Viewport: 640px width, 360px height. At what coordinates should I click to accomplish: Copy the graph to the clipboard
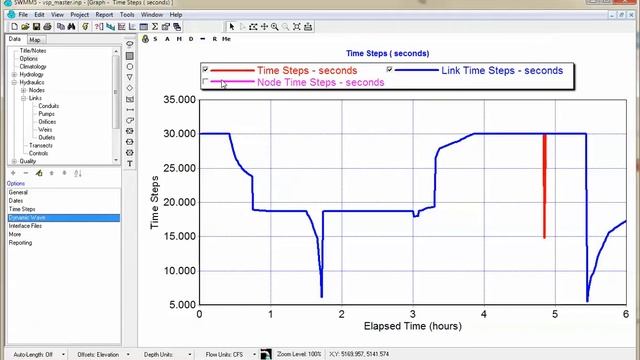61,27
